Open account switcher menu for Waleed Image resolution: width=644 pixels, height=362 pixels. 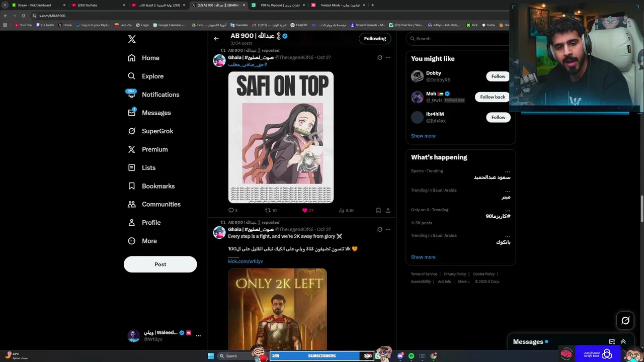198,335
